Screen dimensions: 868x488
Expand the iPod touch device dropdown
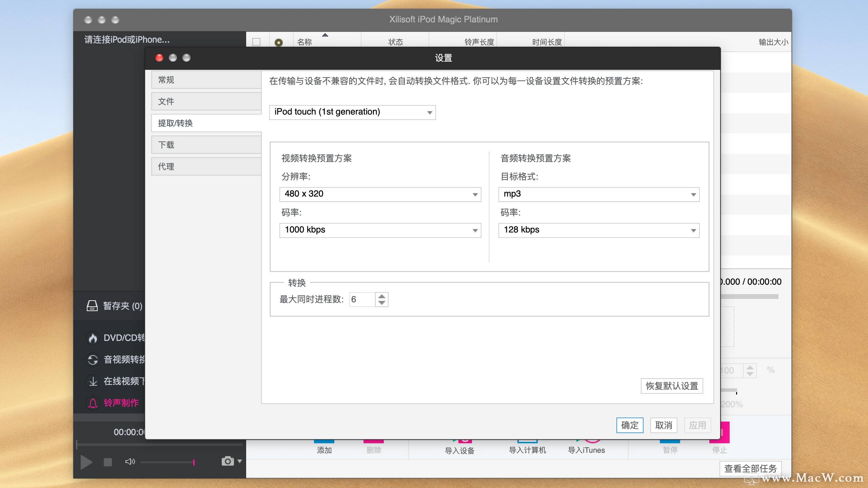pos(352,112)
